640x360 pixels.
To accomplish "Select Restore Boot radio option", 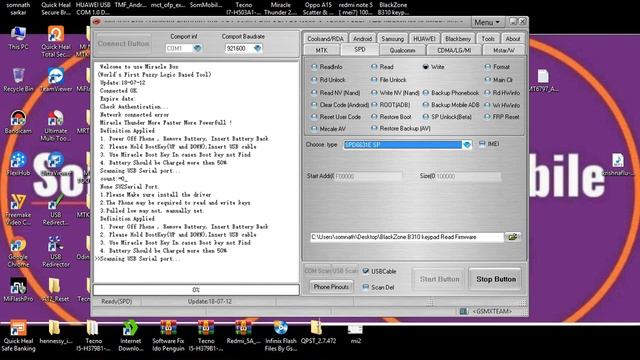I will point(374,117).
